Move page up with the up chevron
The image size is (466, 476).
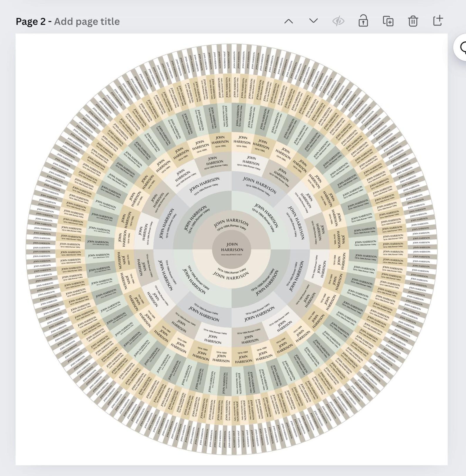coord(288,21)
